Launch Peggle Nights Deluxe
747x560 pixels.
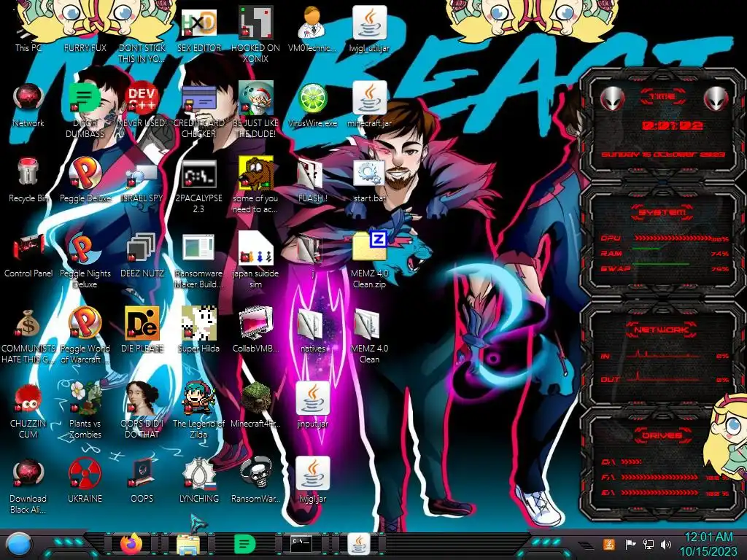[x=85, y=249]
